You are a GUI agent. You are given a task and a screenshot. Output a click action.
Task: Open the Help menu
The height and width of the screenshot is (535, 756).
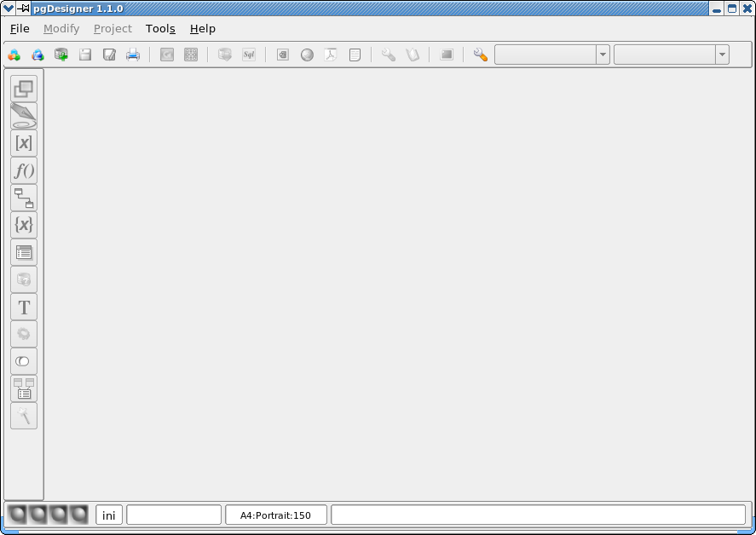(203, 29)
